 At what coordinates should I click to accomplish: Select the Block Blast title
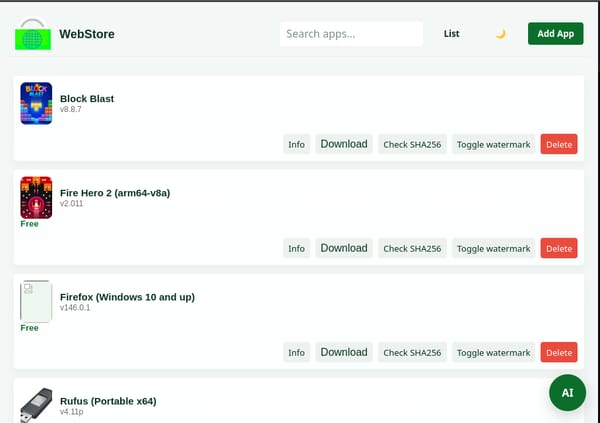point(87,98)
